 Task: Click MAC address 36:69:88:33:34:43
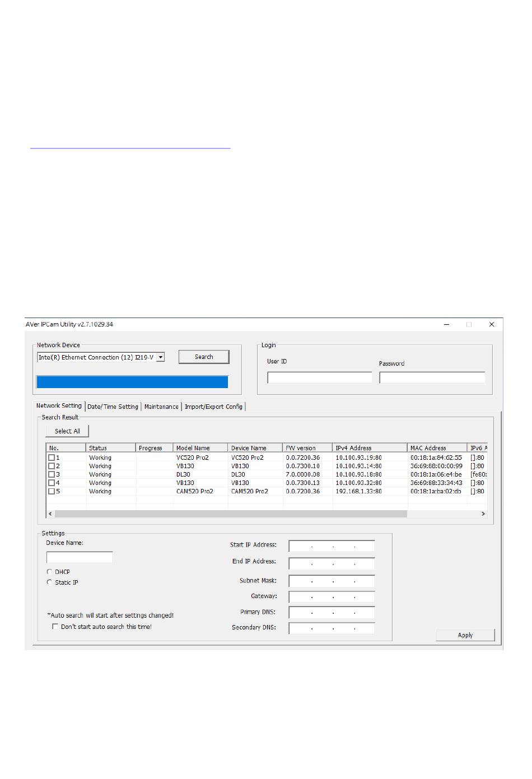point(436,483)
